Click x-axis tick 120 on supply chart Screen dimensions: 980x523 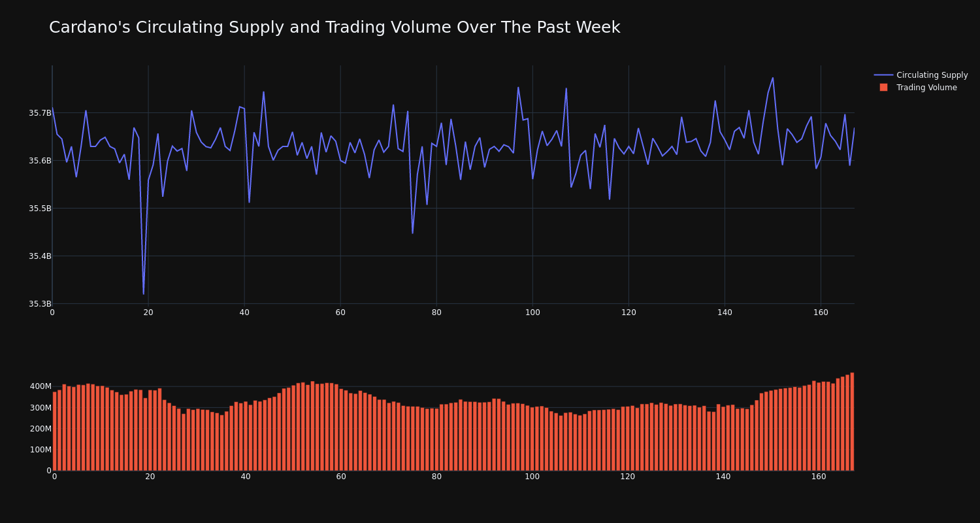coord(629,312)
